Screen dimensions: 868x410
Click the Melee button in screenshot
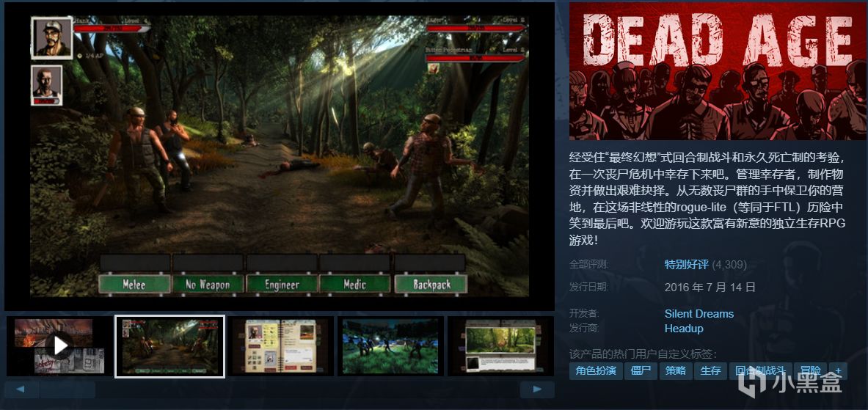[x=134, y=285]
